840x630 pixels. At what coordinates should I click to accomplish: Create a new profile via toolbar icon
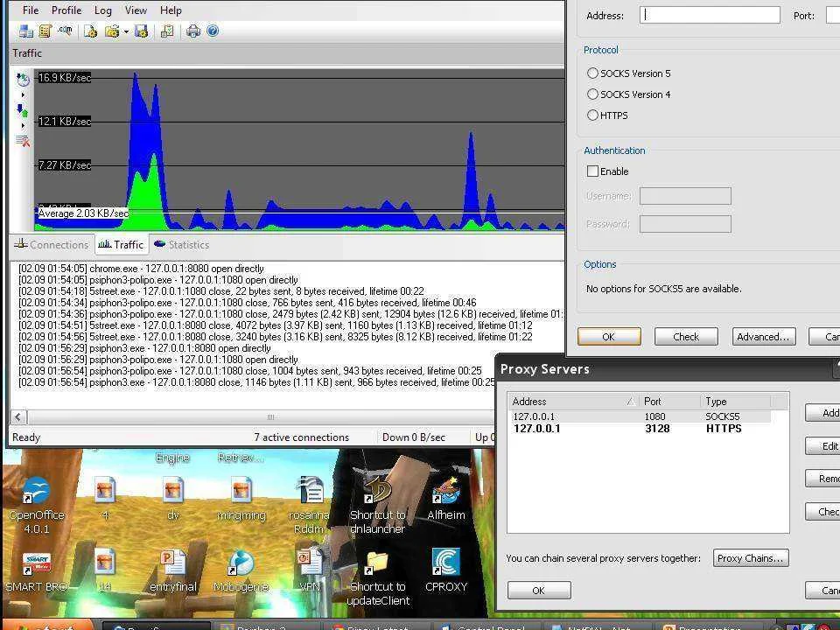[90, 31]
